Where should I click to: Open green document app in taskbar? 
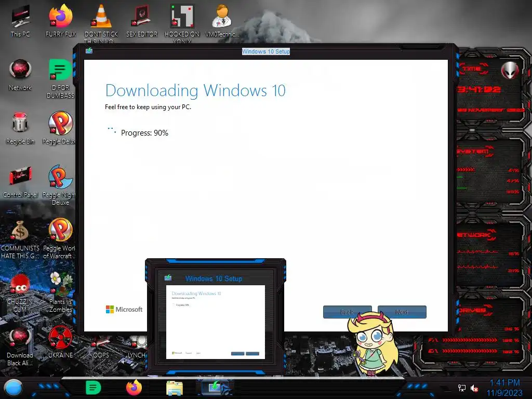[x=94, y=388]
